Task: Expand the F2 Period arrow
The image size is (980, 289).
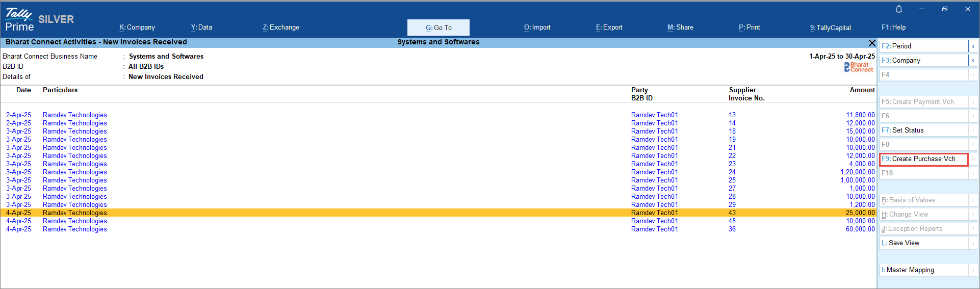Action: pos(973,46)
